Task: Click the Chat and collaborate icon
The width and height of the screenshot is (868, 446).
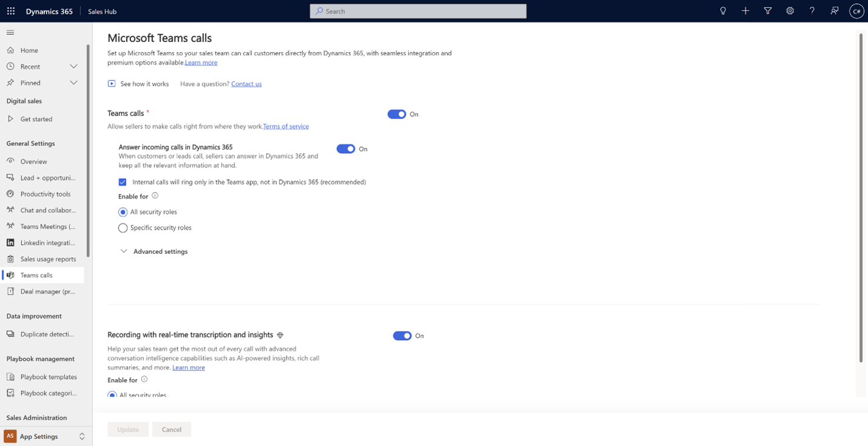Action: 10,210
